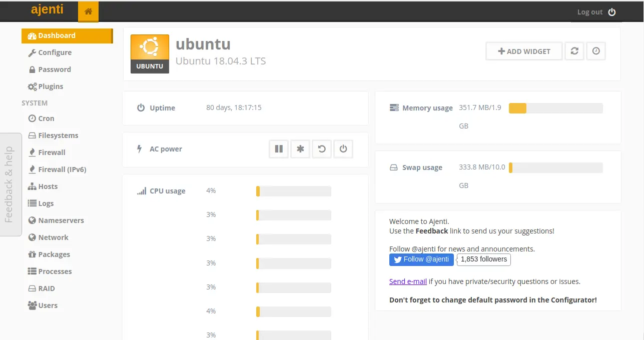Select Plugins in the sidebar
Image resolution: width=644 pixels, height=340 pixels.
[x=51, y=86]
